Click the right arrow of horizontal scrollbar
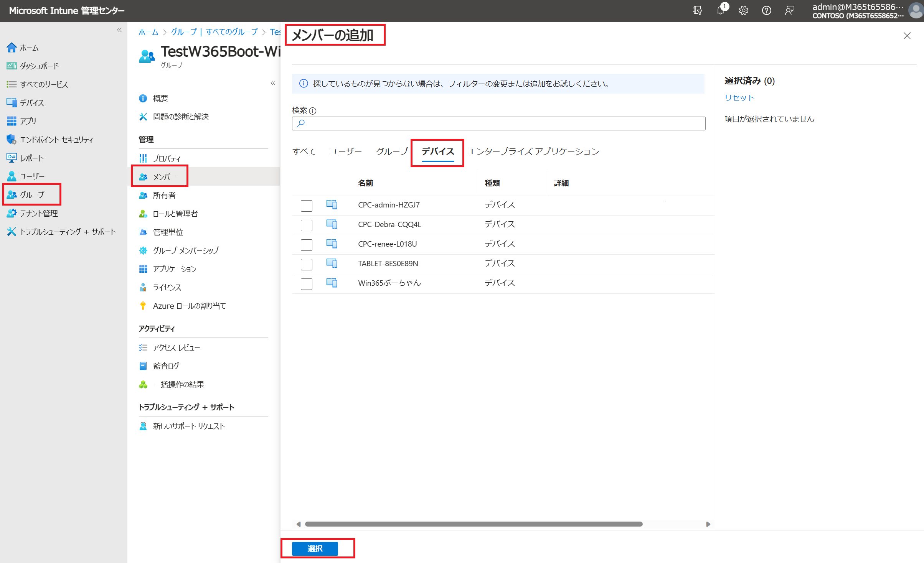The width and height of the screenshot is (924, 563). (708, 524)
